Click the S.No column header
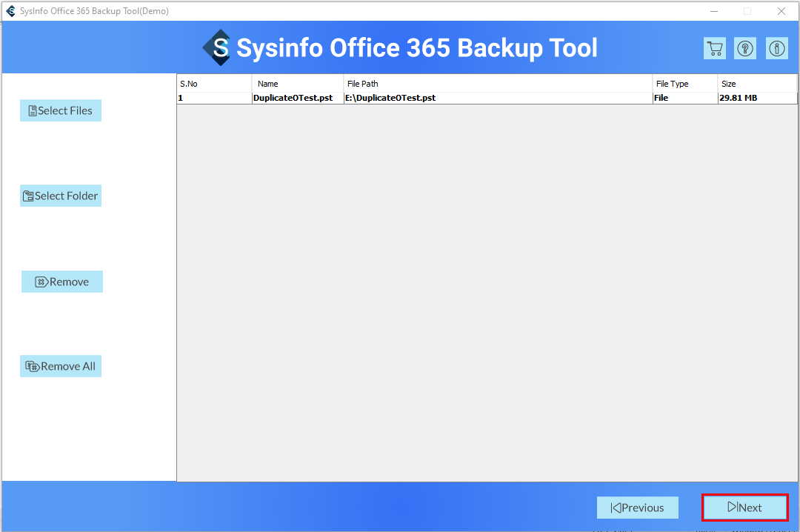 click(213, 84)
